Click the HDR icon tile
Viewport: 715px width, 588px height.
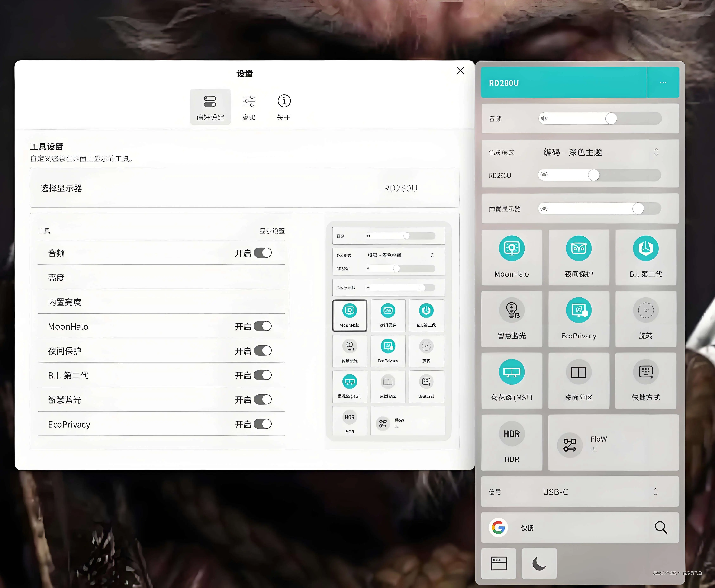click(x=512, y=434)
